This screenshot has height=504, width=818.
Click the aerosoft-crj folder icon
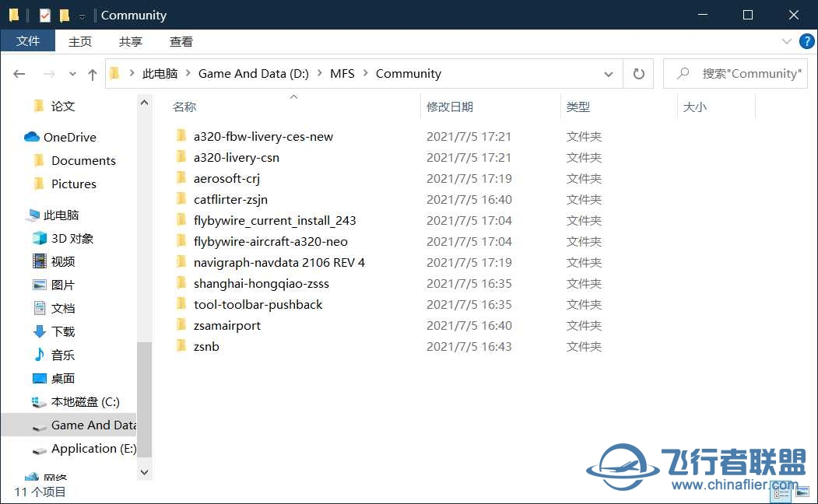click(181, 178)
